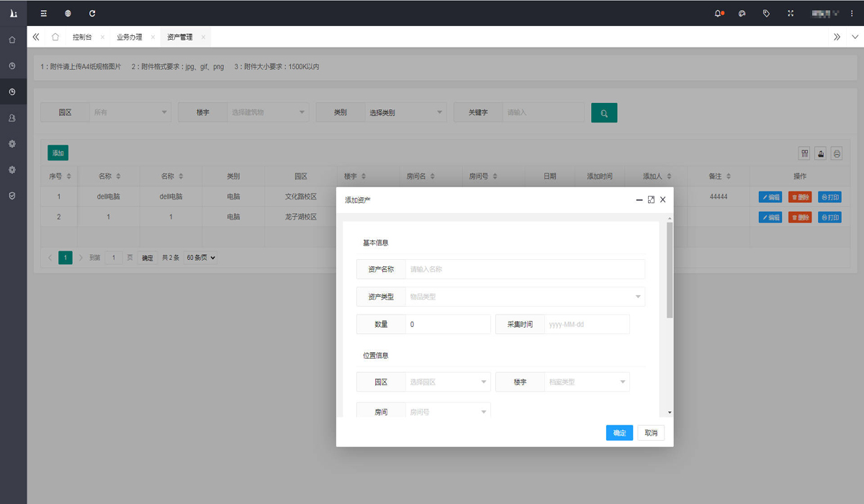Viewport: 864px width, 504px height.
Task: Click the globe icon in top bar
Action: point(68,13)
